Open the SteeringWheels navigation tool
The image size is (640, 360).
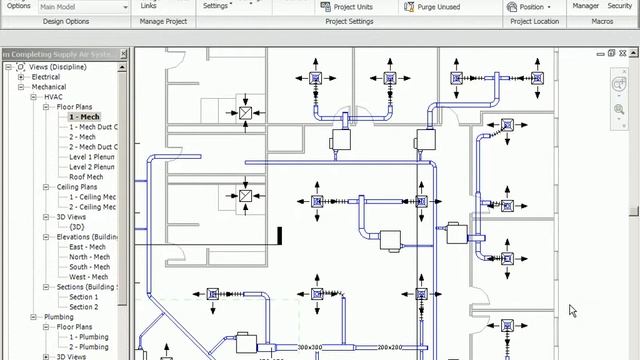pos(619,84)
